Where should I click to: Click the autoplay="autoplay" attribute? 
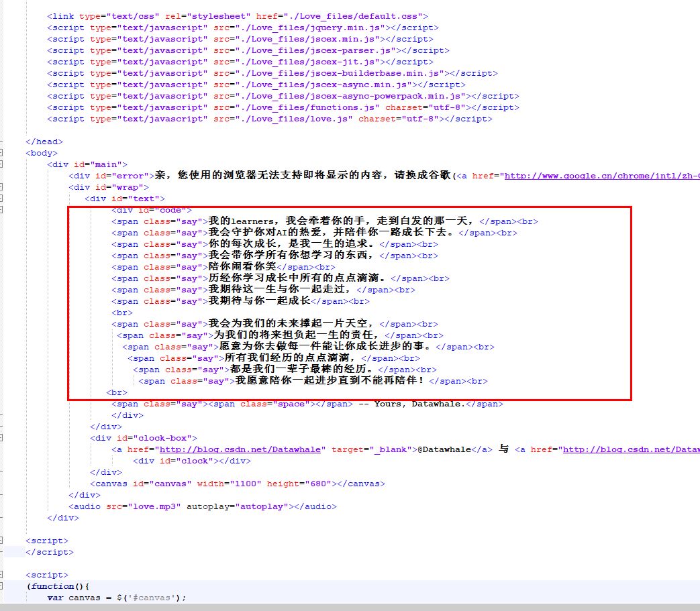[x=238, y=506]
